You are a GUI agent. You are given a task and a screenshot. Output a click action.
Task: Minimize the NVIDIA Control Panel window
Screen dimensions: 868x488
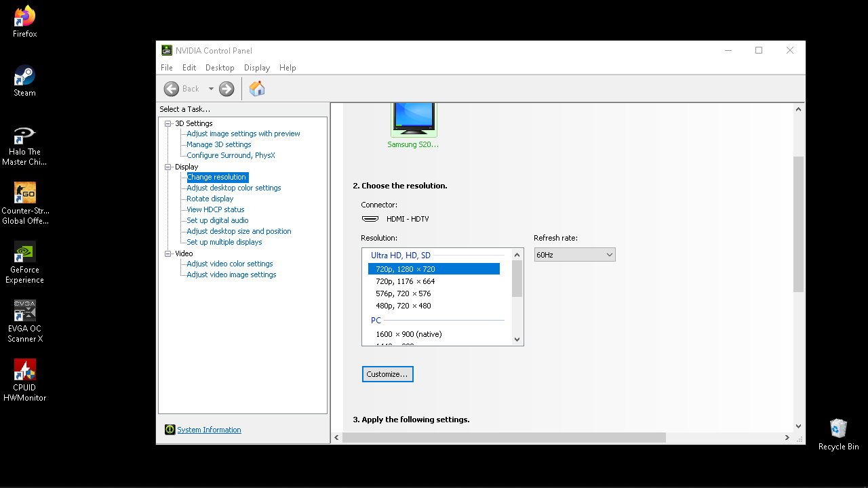pos(728,50)
